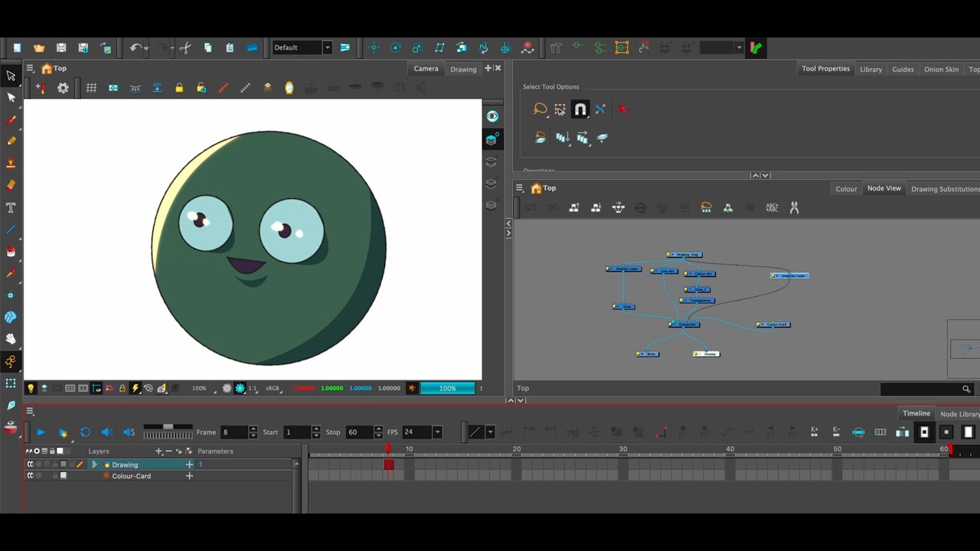Switch to the Node Library tab
The width and height of the screenshot is (980, 551).
point(959,414)
